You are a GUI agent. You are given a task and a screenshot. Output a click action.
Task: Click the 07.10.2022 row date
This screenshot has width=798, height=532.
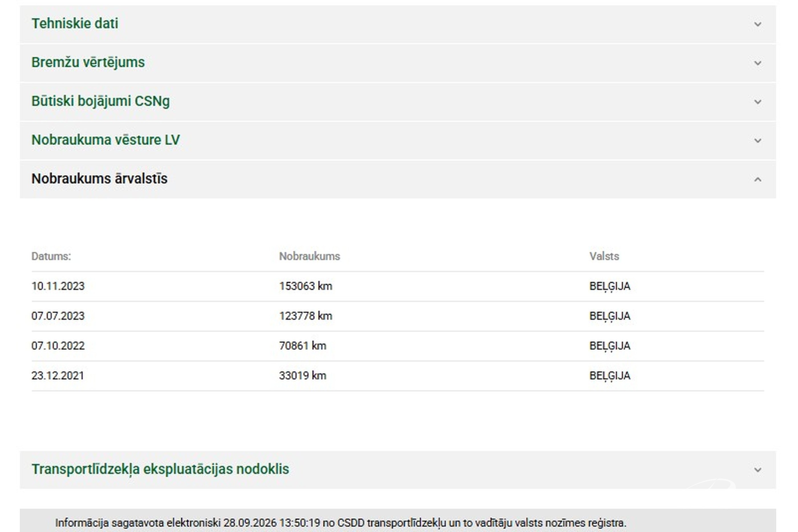tap(58, 346)
